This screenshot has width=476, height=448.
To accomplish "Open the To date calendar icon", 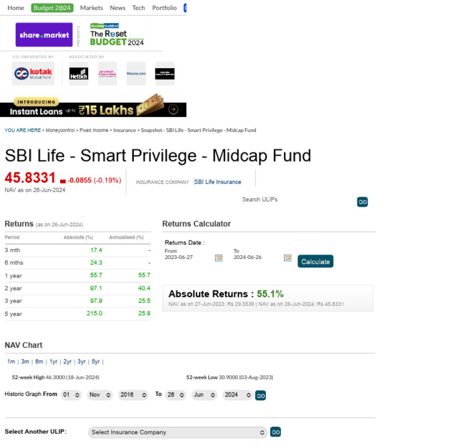I will (288, 258).
